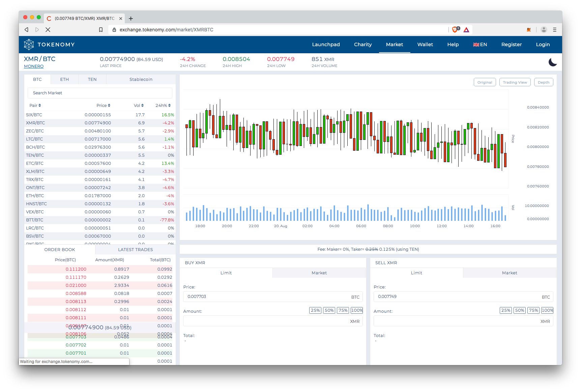Switch to LATEST TRADES tab
The height and width of the screenshot is (392, 581).
point(135,250)
